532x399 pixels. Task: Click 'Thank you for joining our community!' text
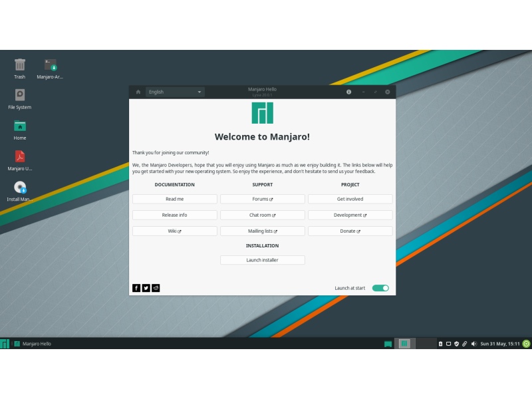pos(171,153)
